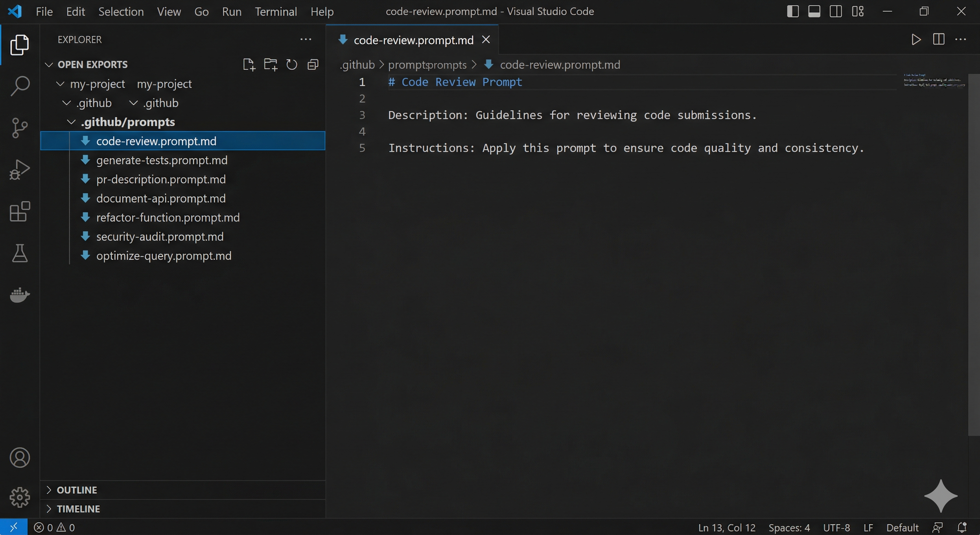Create a new file in Explorer

(x=248, y=64)
